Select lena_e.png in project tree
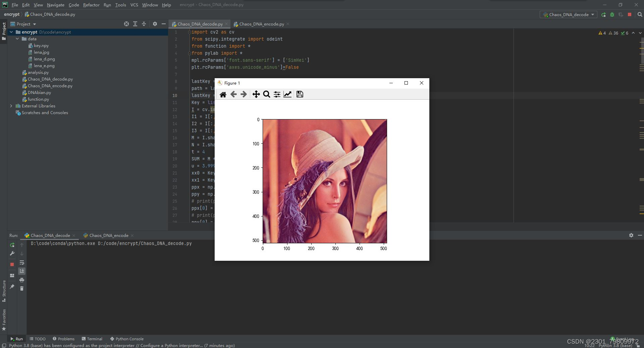Screen dimensions: 644x348 click(44, 66)
